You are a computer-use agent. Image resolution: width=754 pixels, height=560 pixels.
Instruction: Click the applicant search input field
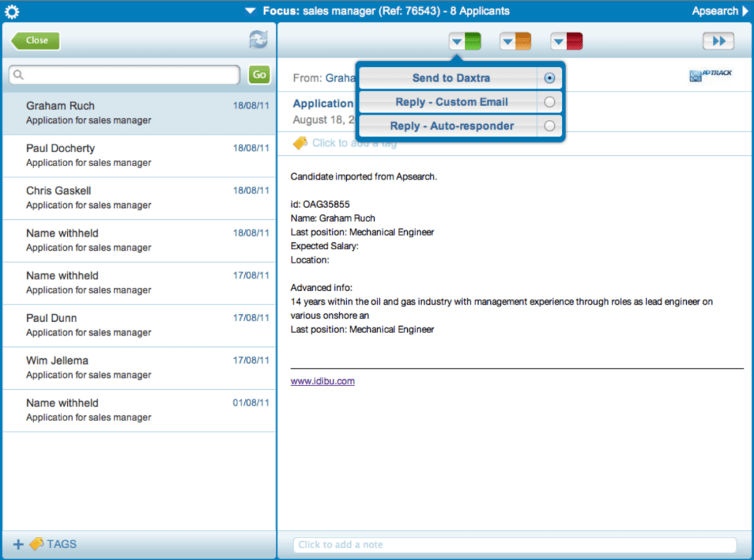tap(124, 75)
